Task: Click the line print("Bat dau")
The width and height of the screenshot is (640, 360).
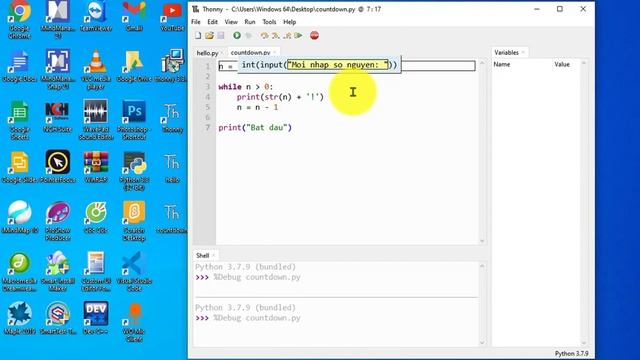Action: pyautogui.click(x=255, y=128)
